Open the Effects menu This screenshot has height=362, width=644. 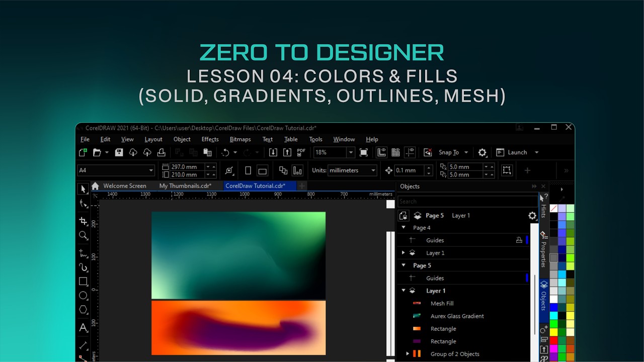[x=210, y=139]
